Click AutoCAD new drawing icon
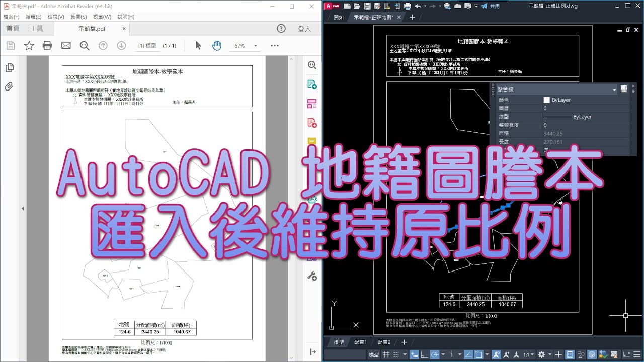 point(347,6)
